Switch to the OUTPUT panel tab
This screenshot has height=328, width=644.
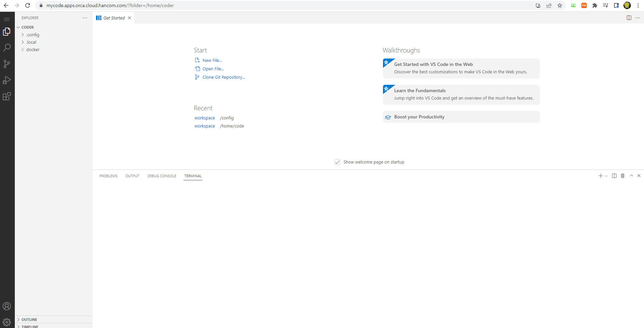pyautogui.click(x=132, y=176)
